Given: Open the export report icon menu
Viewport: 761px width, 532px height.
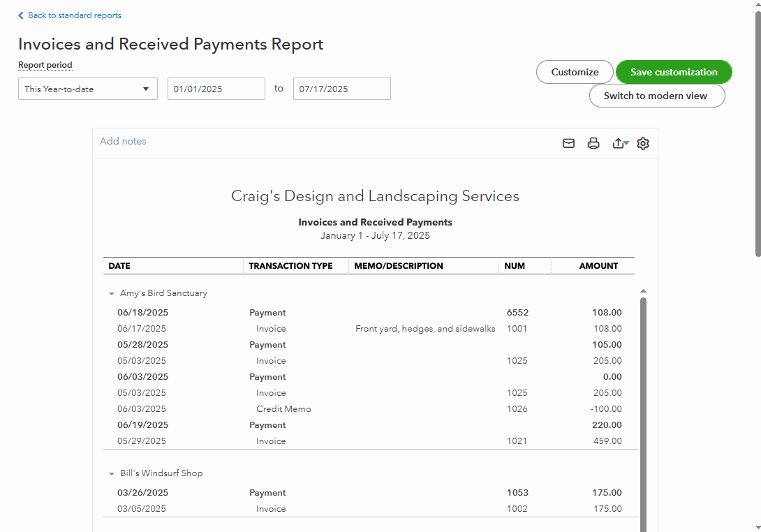Looking at the screenshot, I should point(620,143).
